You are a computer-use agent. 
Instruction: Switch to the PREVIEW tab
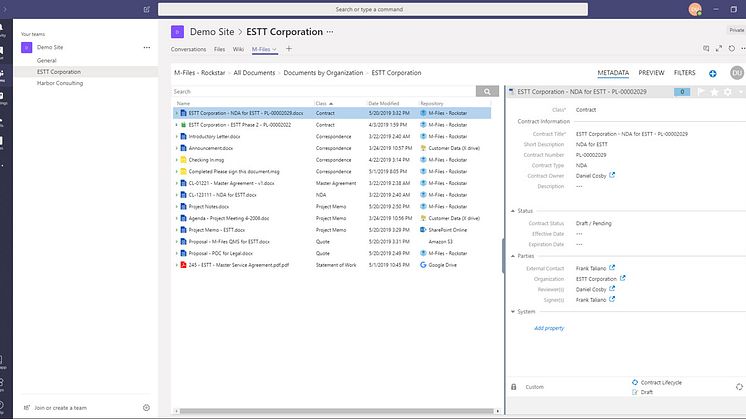click(x=651, y=73)
